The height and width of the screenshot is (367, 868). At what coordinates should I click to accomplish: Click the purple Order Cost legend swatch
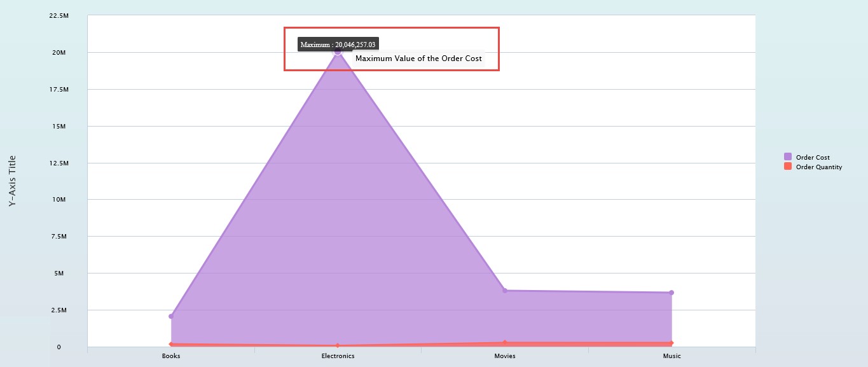(788, 157)
